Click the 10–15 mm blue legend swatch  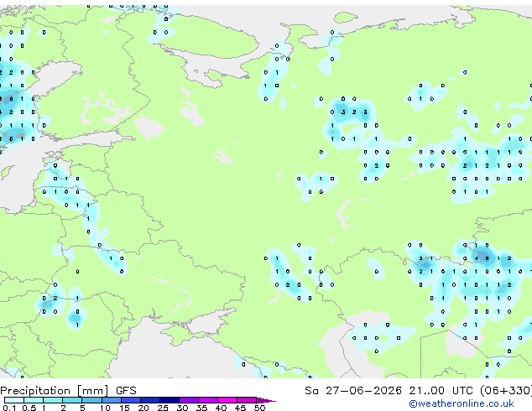click(112, 400)
